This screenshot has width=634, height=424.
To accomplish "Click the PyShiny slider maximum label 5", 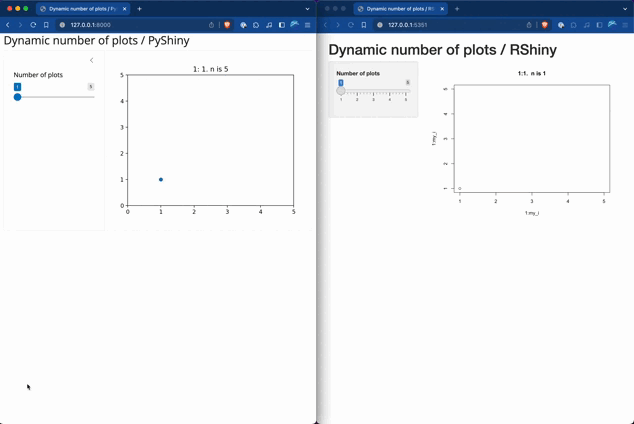I will [x=91, y=86].
